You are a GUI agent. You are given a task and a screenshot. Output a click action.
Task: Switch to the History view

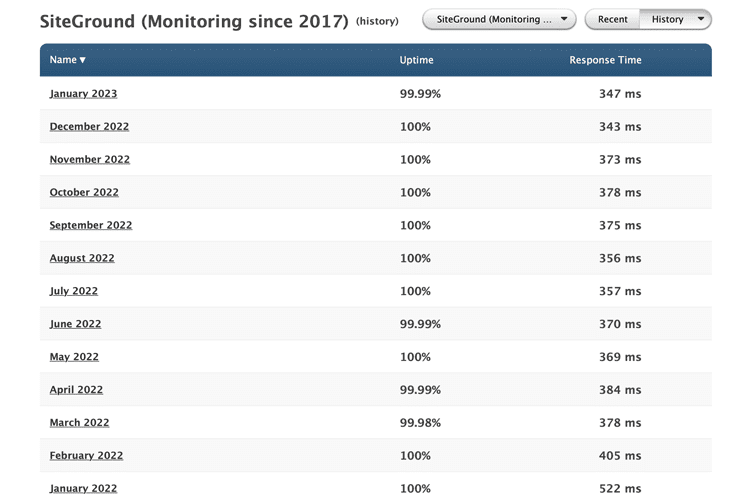click(667, 20)
